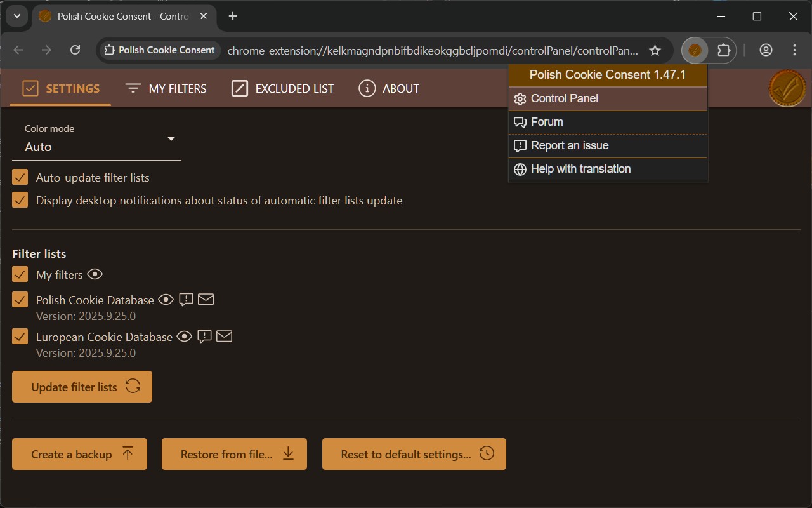Report issue for European Cookie Database
This screenshot has width=812, height=508.
coord(204,337)
